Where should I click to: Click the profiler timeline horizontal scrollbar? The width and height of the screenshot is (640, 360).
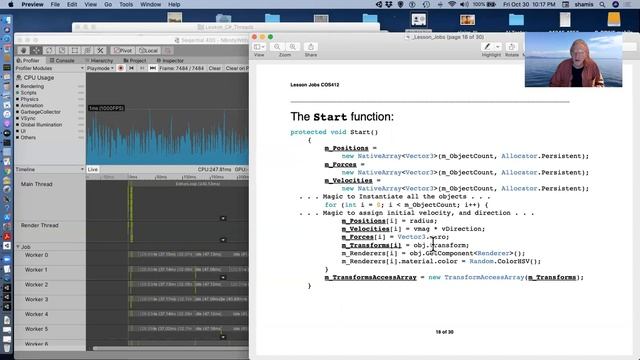point(171,348)
